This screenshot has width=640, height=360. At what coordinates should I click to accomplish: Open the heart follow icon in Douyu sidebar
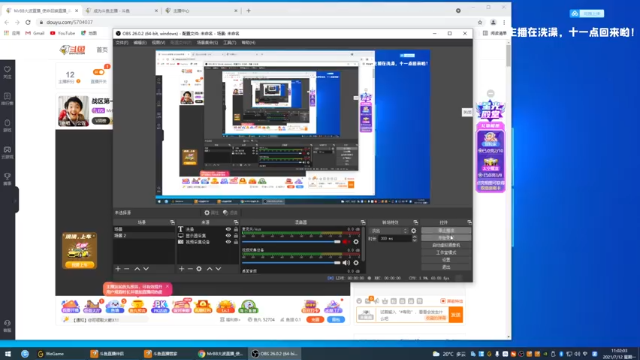pos(7,72)
